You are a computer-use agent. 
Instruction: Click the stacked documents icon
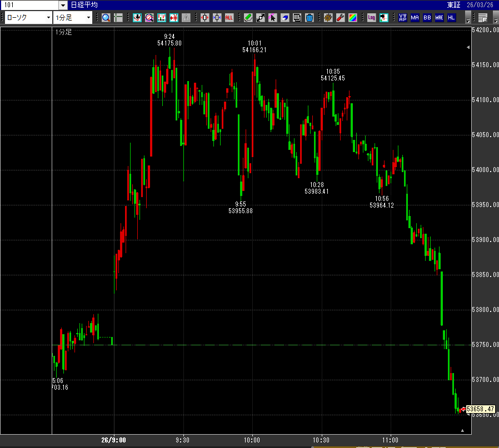(297, 18)
